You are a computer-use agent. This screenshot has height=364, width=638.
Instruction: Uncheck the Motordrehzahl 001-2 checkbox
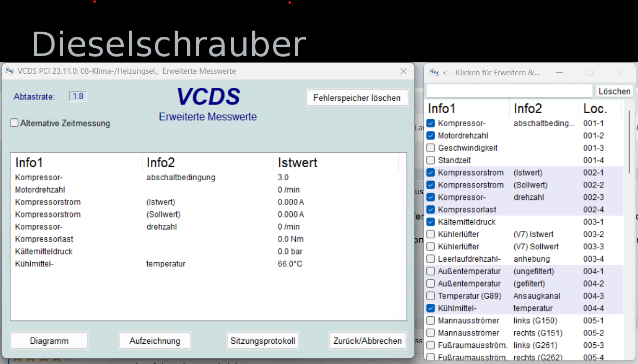(x=431, y=136)
